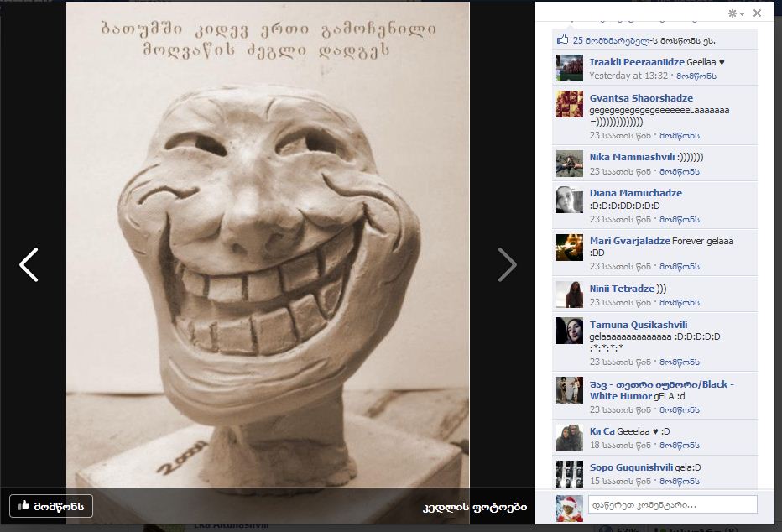Like Sopo Gugunishvili's comment

click(x=680, y=481)
